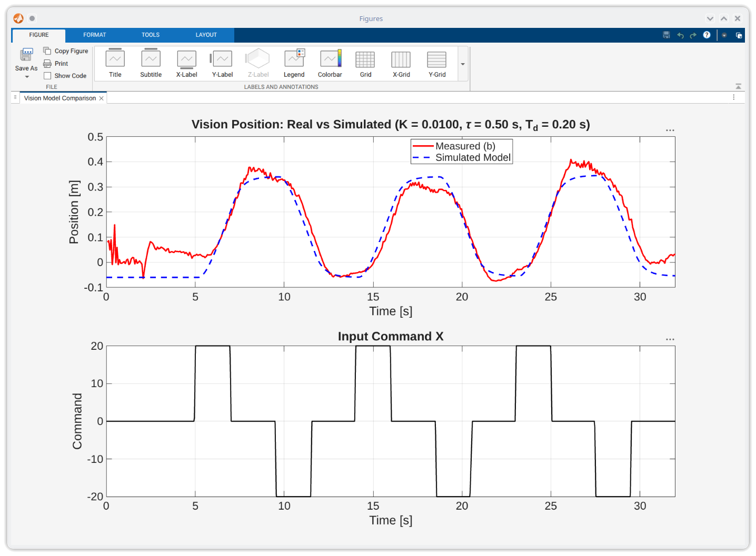756x556 pixels.
Task: Expand the Save As dropdown arrow
Action: [27, 77]
